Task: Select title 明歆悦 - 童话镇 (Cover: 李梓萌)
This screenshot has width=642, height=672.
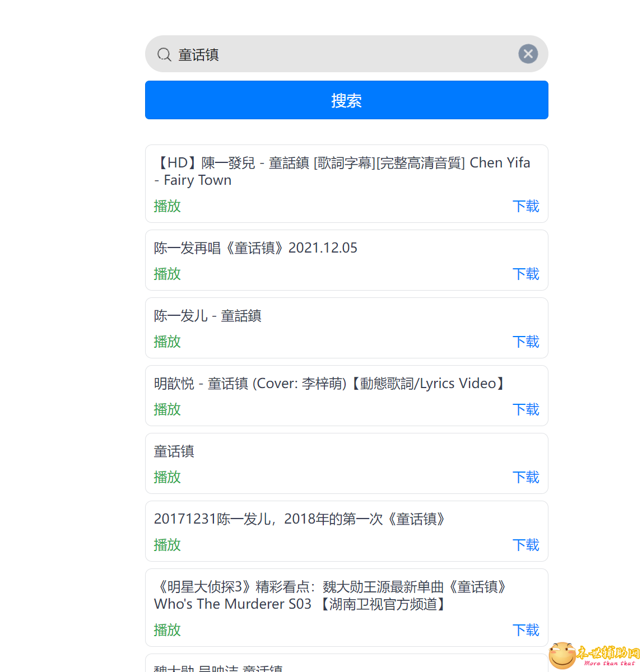Action: (x=250, y=384)
